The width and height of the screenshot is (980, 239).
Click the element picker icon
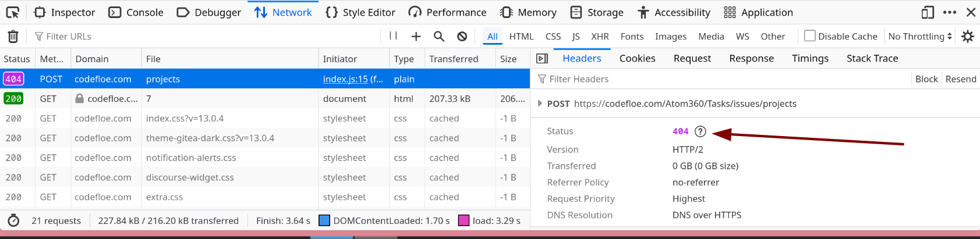pos(13,12)
